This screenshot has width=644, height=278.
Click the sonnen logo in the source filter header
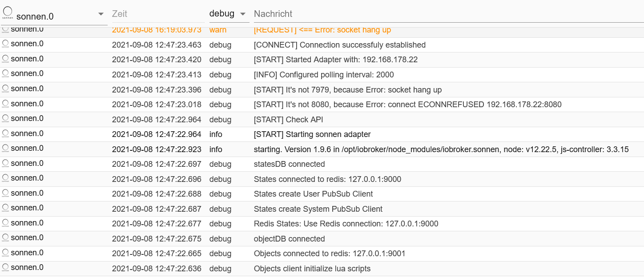(x=8, y=13)
